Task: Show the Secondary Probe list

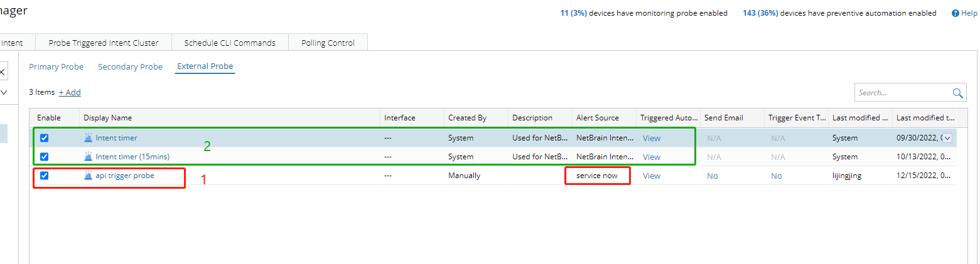Action: (x=130, y=66)
